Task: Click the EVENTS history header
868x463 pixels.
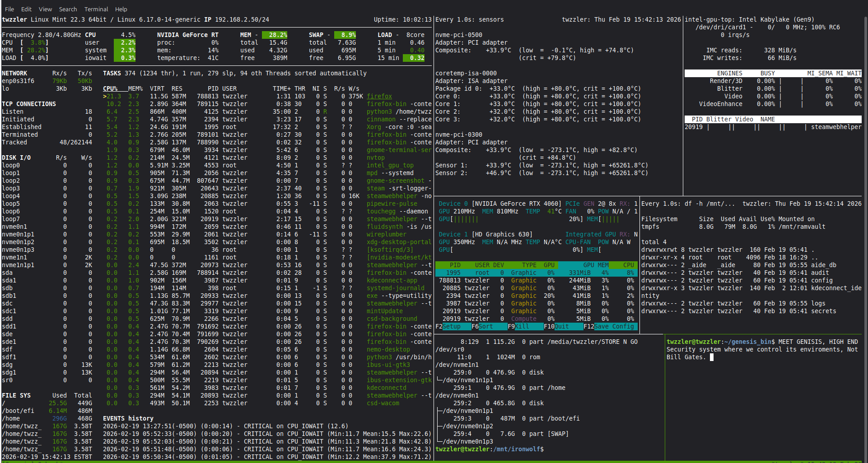Action: (x=128, y=418)
